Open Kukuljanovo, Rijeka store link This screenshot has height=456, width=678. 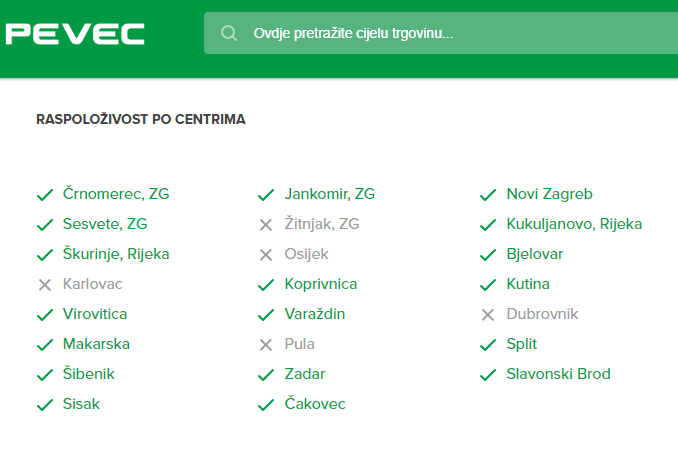[x=574, y=224]
